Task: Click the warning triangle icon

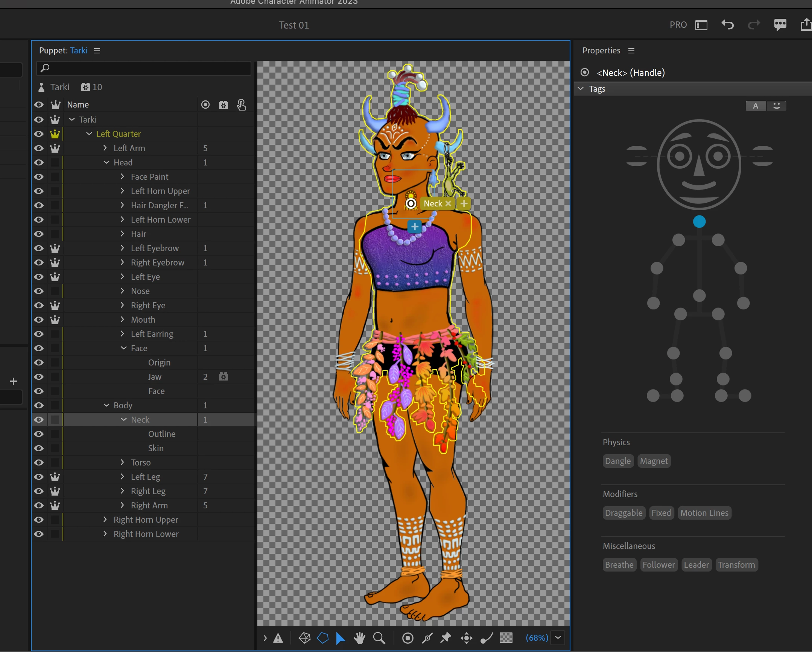Action: (278, 638)
